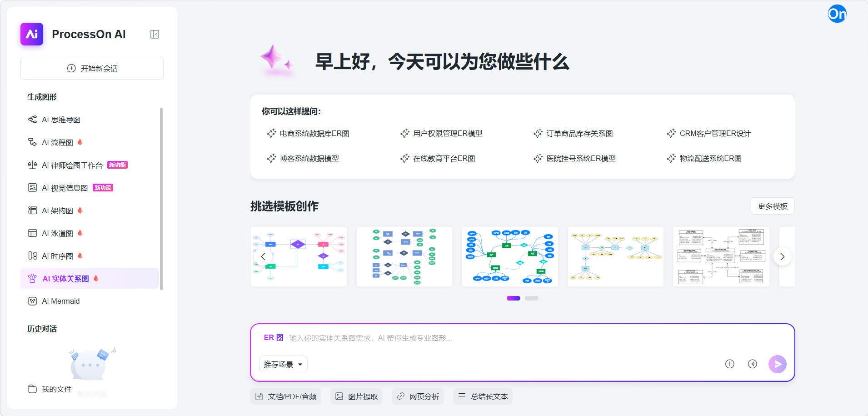
Task: Open the blue bubble ER template thumbnail
Action: pos(510,256)
